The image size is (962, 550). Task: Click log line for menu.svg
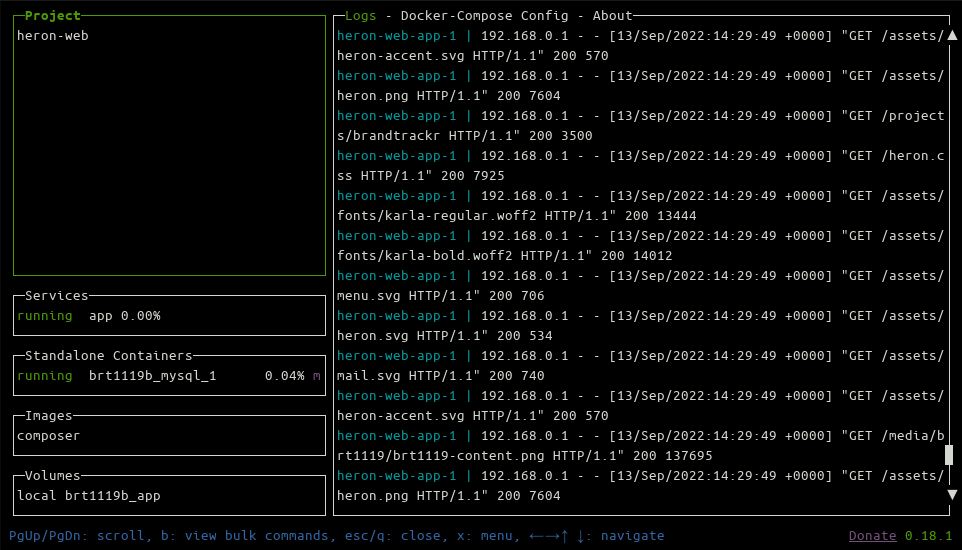click(641, 285)
